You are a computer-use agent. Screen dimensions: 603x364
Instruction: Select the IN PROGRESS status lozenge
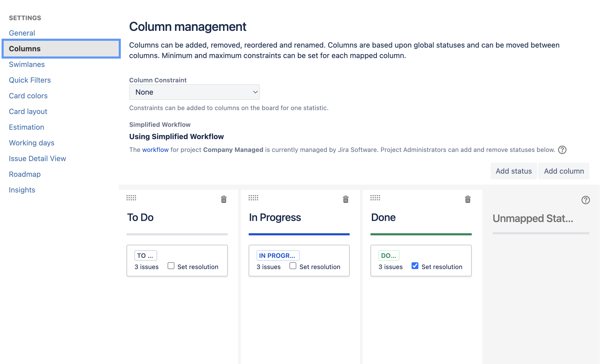tap(278, 255)
